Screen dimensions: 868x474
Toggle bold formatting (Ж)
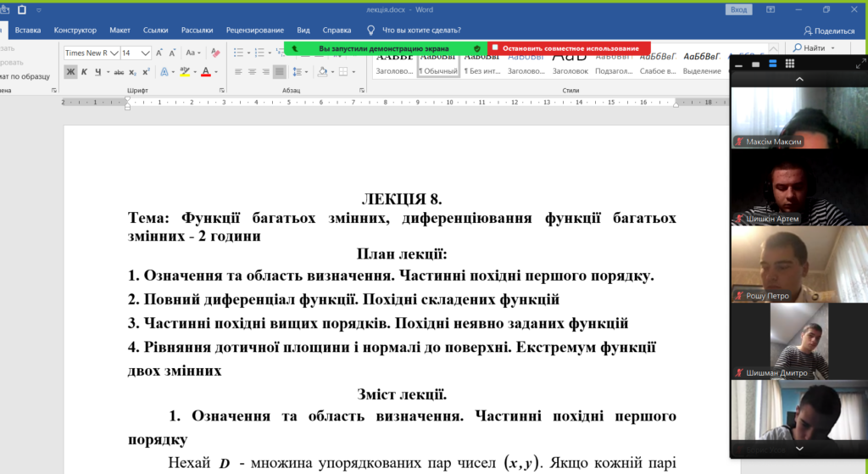pyautogui.click(x=70, y=72)
